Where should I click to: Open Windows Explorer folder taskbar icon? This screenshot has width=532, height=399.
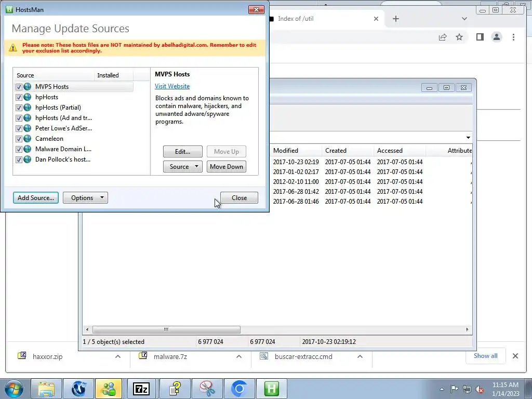(46, 389)
